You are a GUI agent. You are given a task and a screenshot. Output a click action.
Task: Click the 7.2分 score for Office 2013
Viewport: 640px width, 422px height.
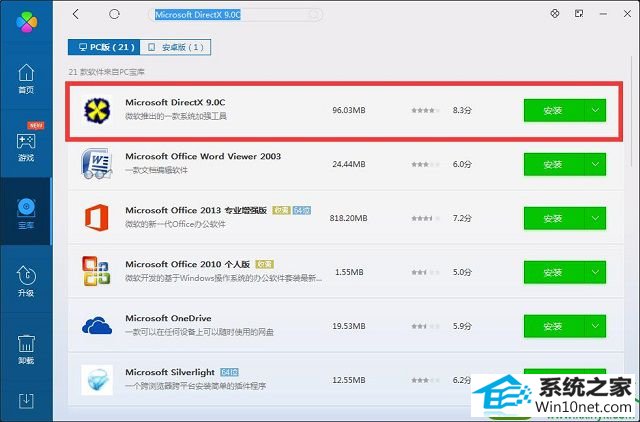462,218
